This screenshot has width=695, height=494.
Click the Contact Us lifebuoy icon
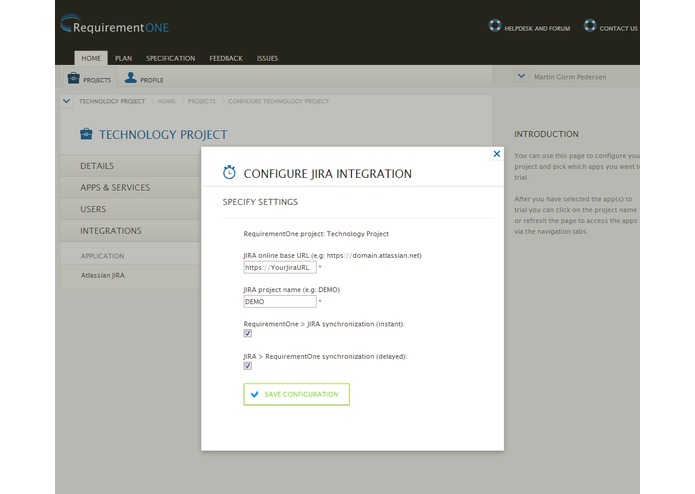[590, 25]
